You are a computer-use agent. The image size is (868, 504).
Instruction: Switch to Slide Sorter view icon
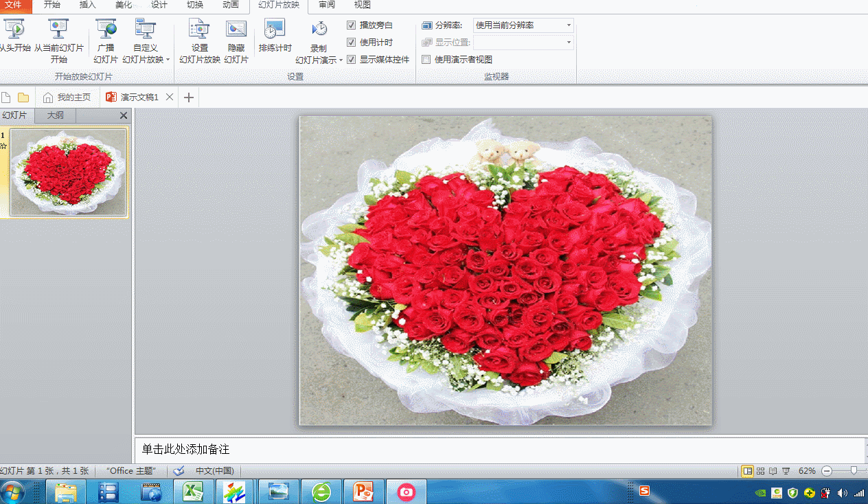pos(760,471)
